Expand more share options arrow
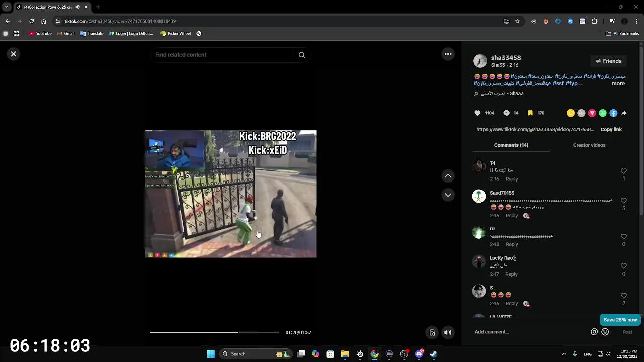Viewport: 644px width, 362px height. point(624,113)
